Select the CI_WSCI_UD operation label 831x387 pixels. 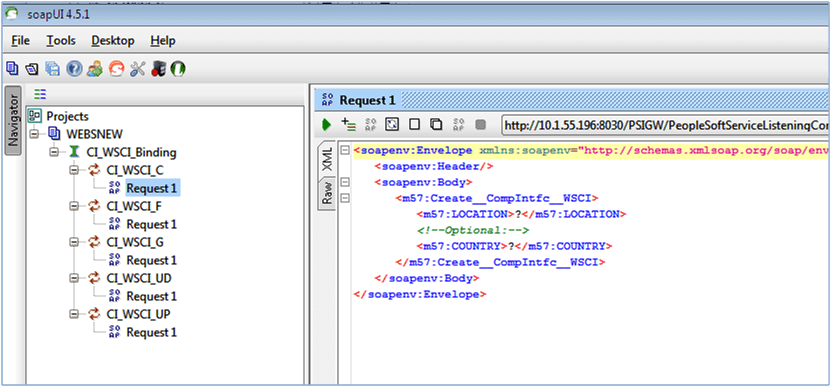pos(139,278)
